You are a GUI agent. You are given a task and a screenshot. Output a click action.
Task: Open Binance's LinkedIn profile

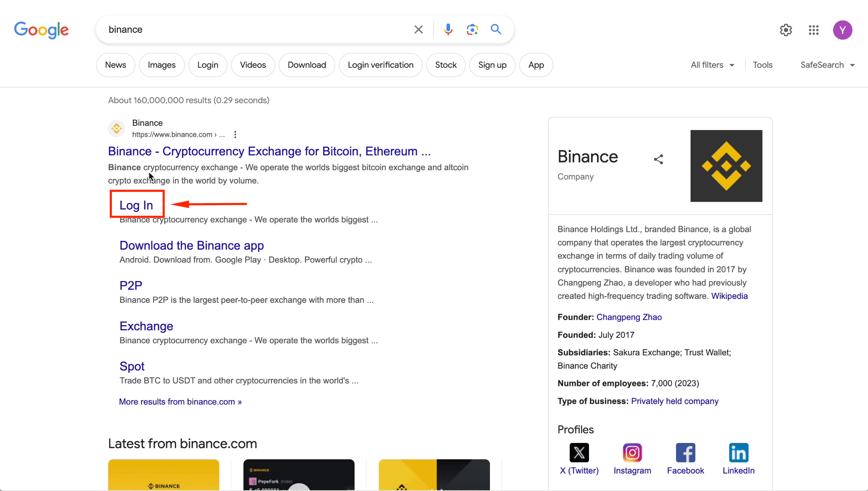pyautogui.click(x=738, y=453)
